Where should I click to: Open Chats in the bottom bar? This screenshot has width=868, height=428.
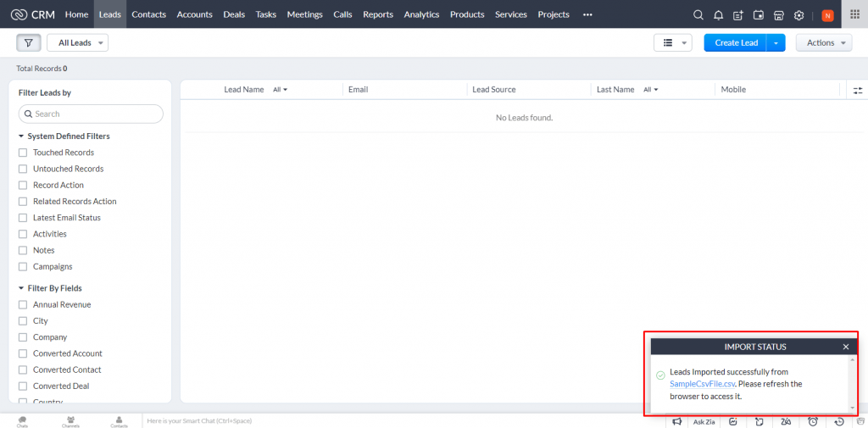[x=22, y=421]
